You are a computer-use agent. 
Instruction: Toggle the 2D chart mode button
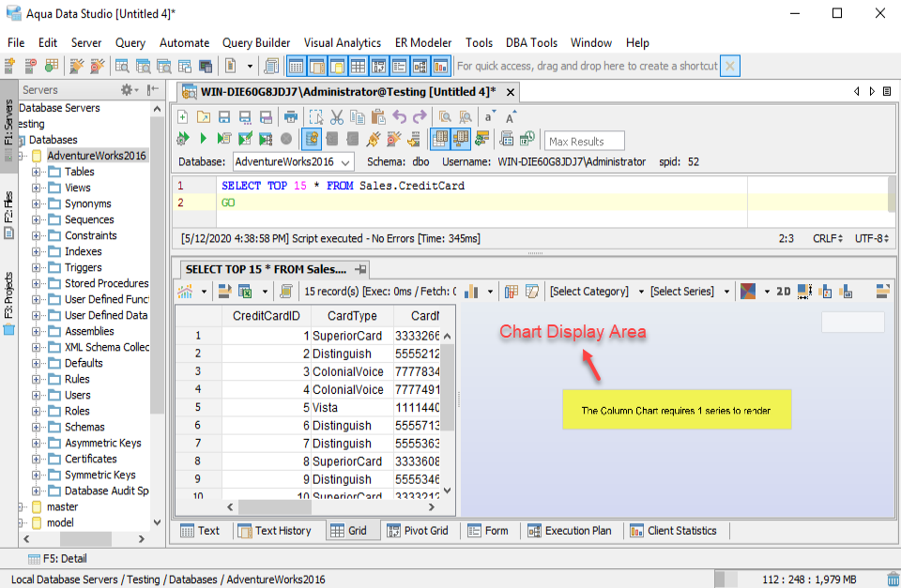[x=783, y=292]
